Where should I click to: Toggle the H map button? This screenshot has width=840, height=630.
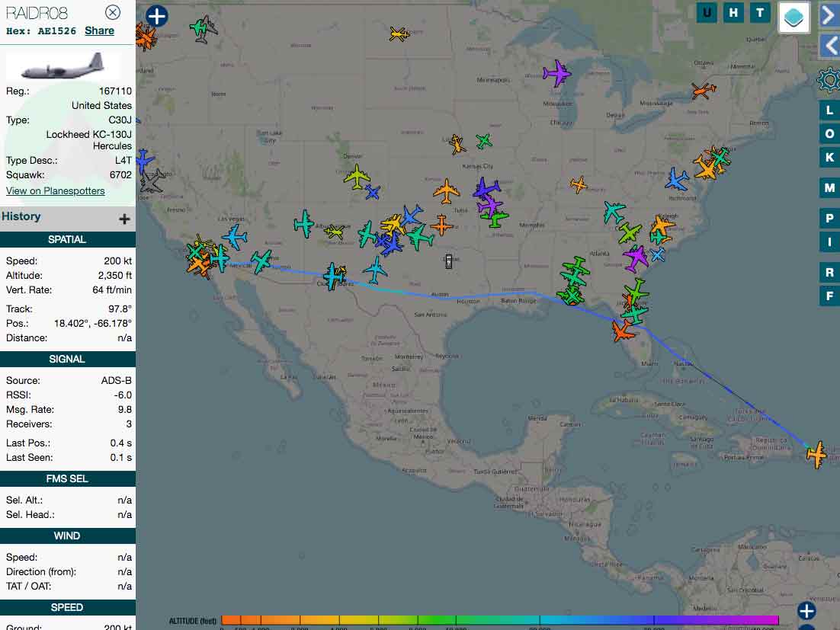[733, 12]
